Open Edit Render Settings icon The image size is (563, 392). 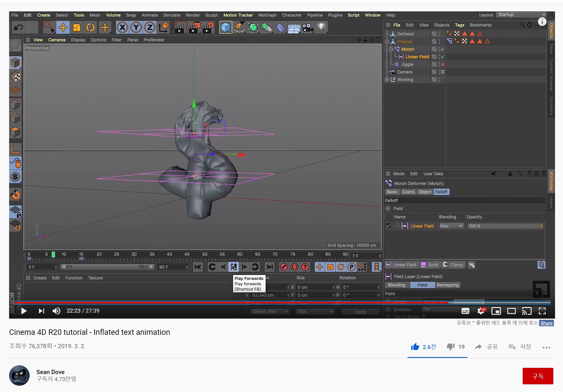(x=208, y=28)
